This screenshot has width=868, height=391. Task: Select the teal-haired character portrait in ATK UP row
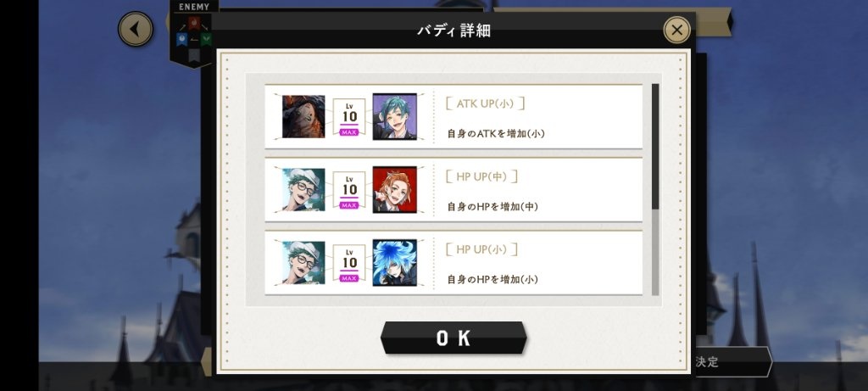click(395, 116)
